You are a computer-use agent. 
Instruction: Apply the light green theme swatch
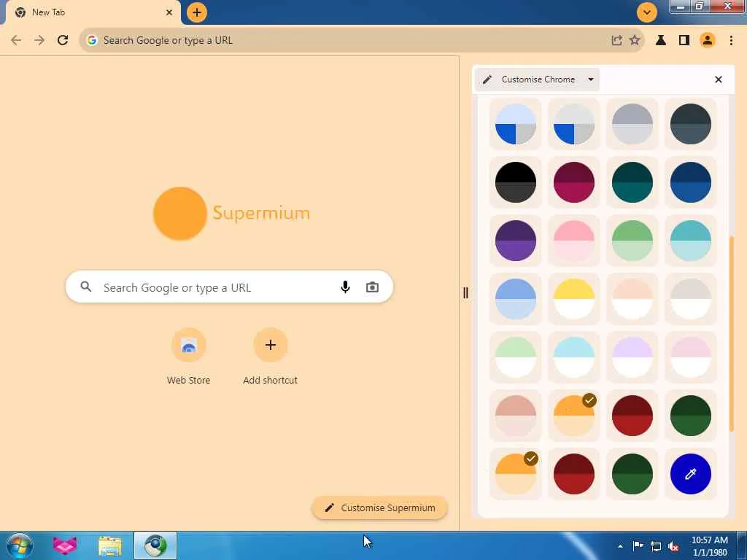point(632,241)
